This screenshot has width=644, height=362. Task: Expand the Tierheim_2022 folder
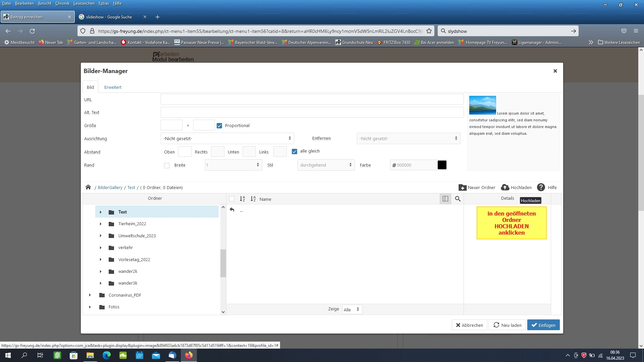pos(101,224)
